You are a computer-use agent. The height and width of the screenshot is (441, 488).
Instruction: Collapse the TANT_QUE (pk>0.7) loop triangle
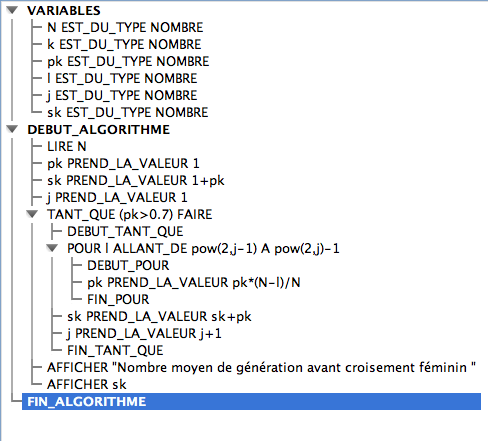point(32,214)
